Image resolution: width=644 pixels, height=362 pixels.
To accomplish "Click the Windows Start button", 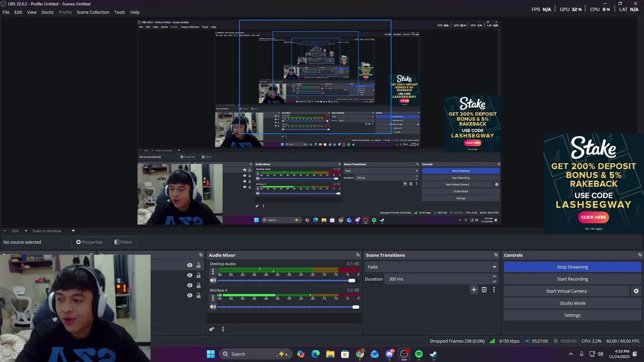I will click(211, 354).
